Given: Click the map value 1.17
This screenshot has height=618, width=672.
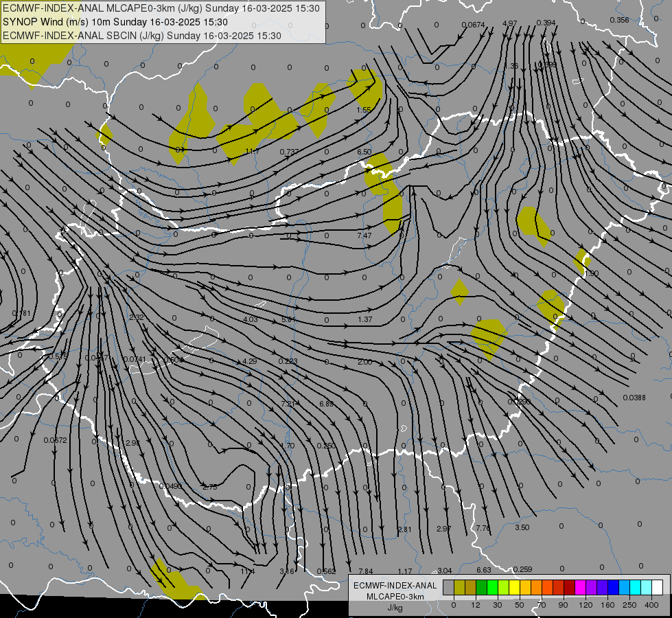Looking at the screenshot, I should pos(404,571).
